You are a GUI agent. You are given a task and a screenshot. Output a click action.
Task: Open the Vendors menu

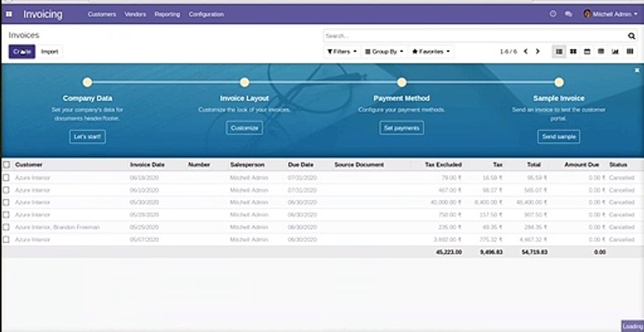point(135,14)
